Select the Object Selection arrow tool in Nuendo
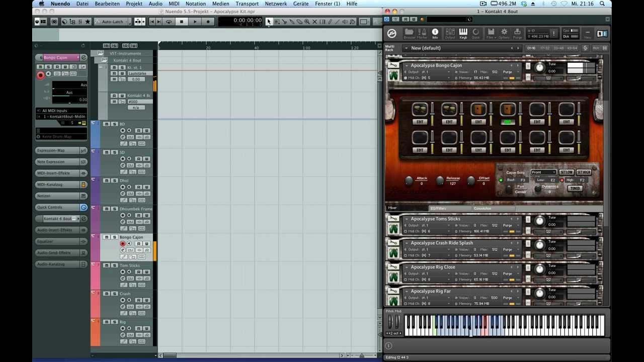The image size is (644, 362). click(269, 22)
